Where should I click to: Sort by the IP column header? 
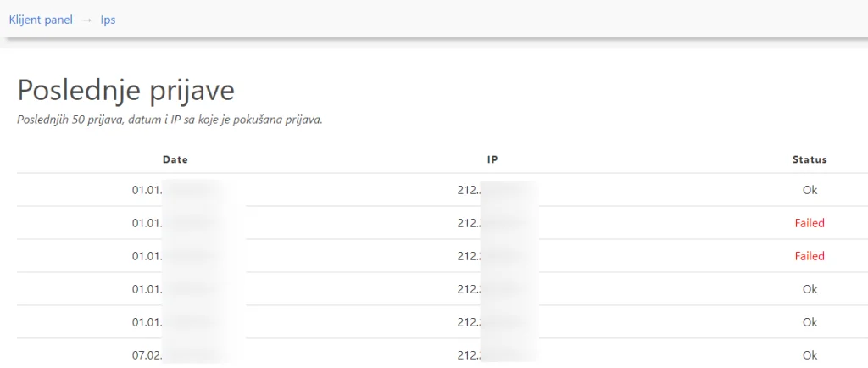click(492, 160)
